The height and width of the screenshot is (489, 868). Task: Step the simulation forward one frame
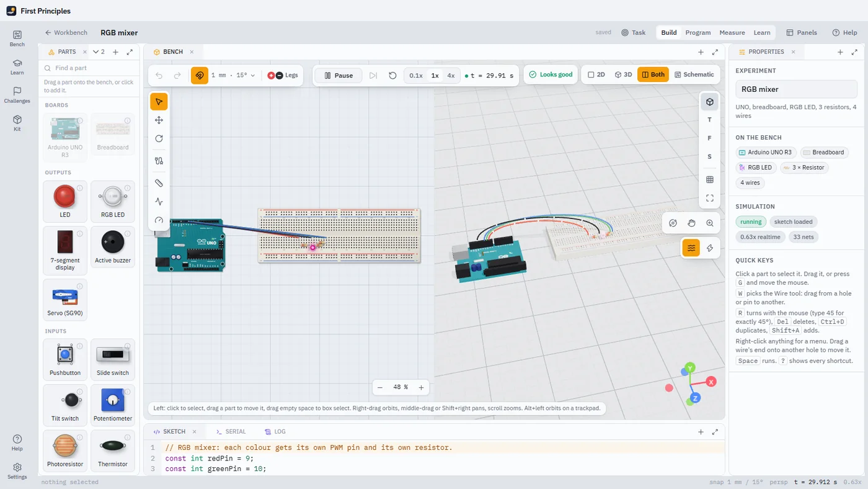point(373,75)
